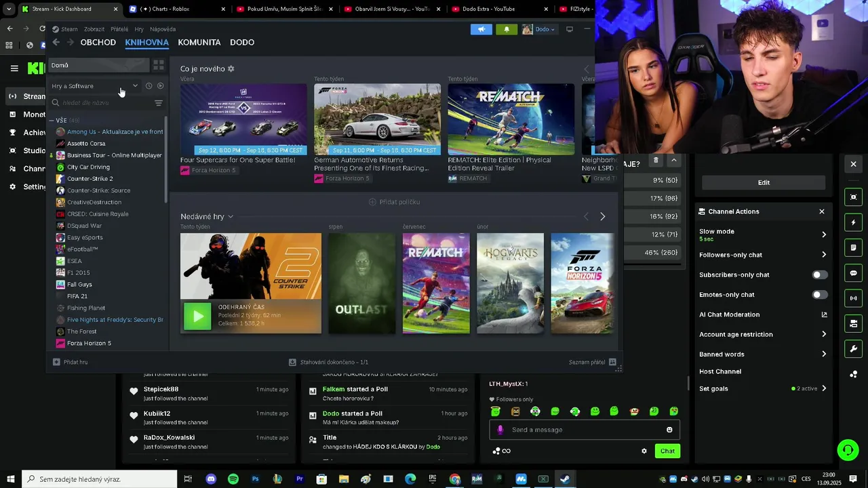Open the KOMUNITA tab in Steam

pyautogui.click(x=199, y=42)
